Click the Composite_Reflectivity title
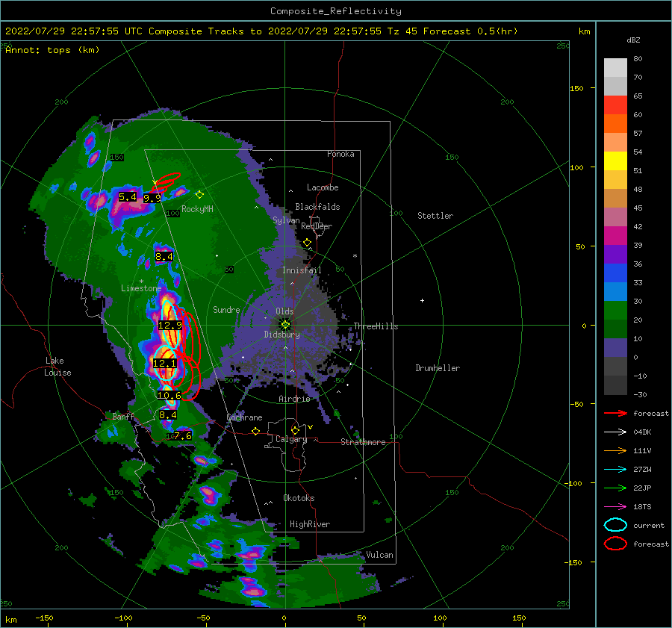 point(336,10)
